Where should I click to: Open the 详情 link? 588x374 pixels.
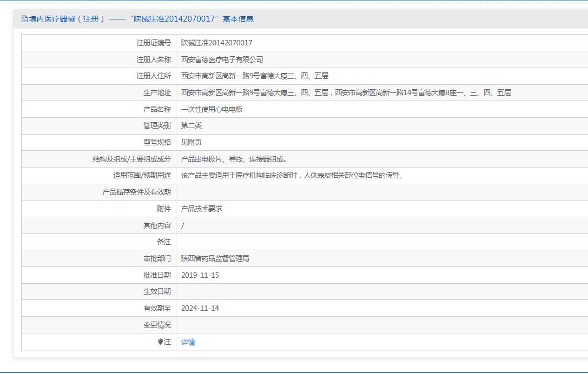(x=188, y=342)
